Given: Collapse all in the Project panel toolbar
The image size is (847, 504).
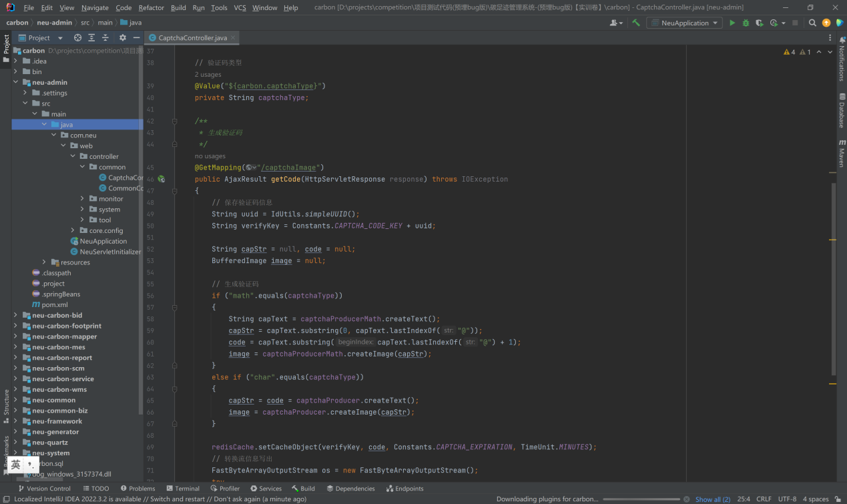Looking at the screenshot, I should [105, 38].
